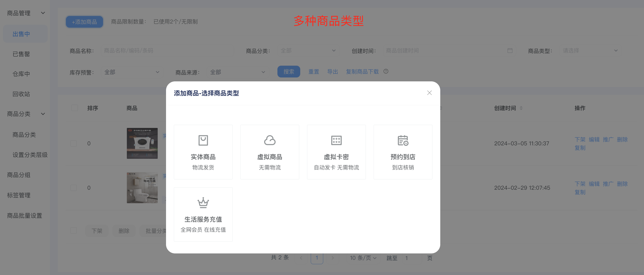Select the 实体商品 shopping bag icon
Image resolution: width=644 pixels, height=275 pixels.
click(203, 140)
